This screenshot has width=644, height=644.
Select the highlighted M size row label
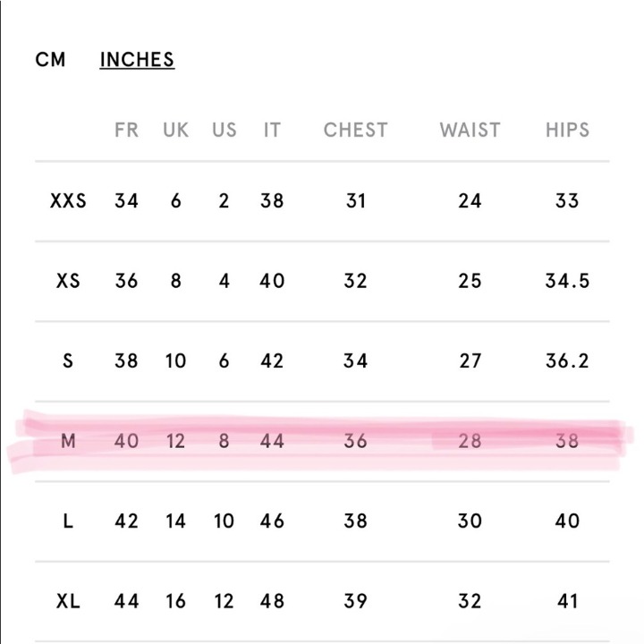coord(68,441)
